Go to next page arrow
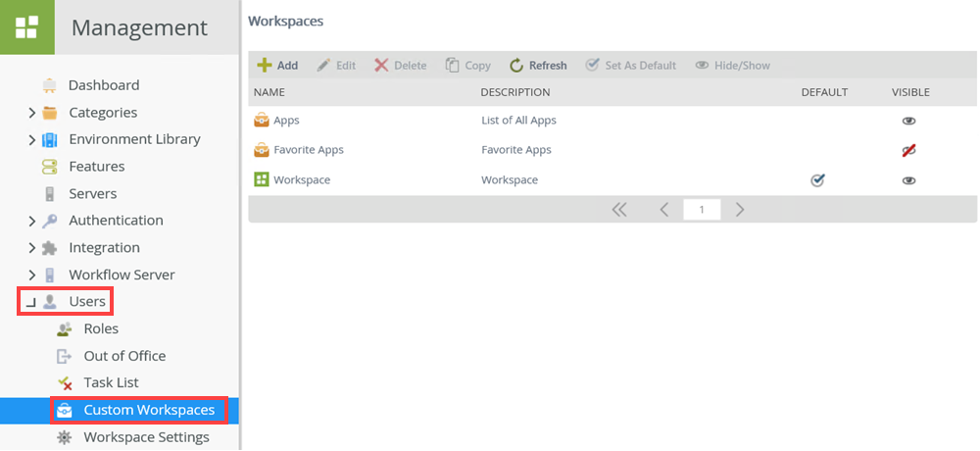Screen dimensions: 980x451 741,209
